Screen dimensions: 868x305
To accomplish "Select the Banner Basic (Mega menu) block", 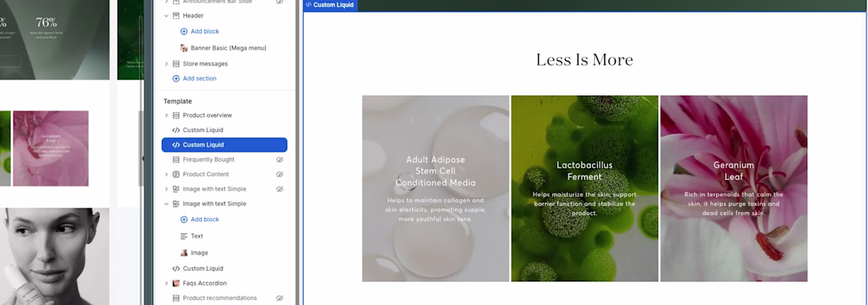I will tap(229, 48).
